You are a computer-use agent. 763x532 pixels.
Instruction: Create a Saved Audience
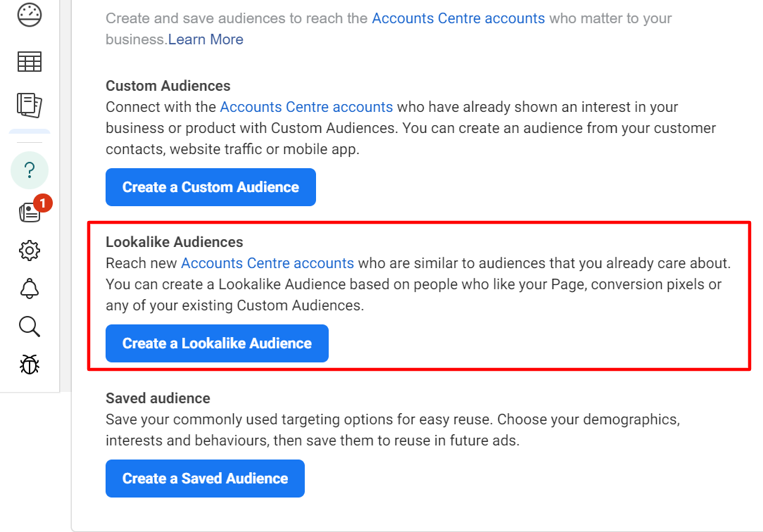204,479
